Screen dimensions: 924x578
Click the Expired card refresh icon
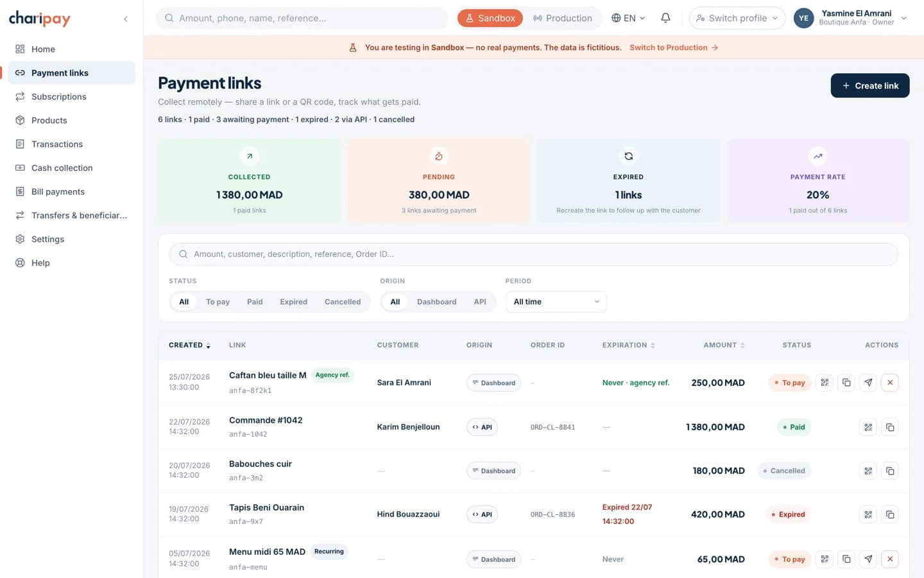pyautogui.click(x=628, y=156)
